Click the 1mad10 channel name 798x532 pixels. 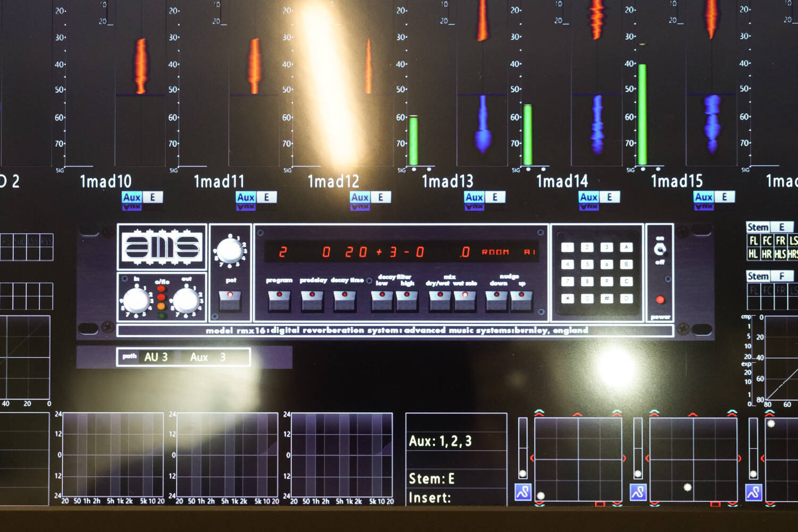tap(105, 181)
